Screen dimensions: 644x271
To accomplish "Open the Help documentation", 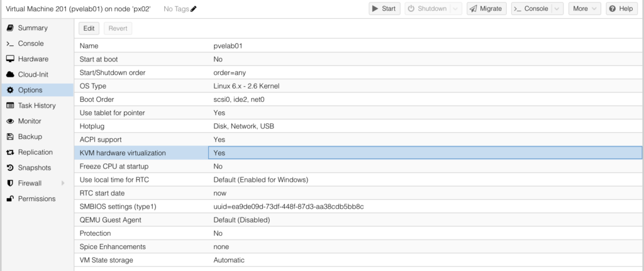I will click(x=621, y=9).
